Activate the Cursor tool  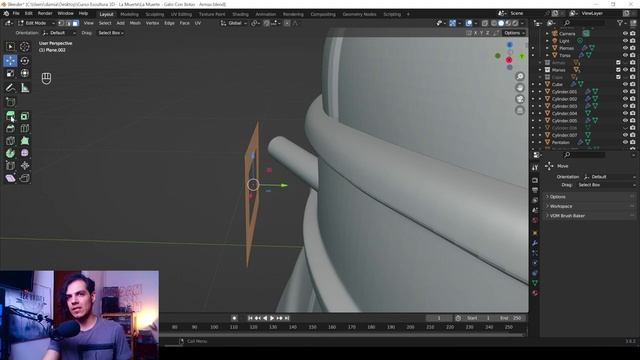coord(24,47)
